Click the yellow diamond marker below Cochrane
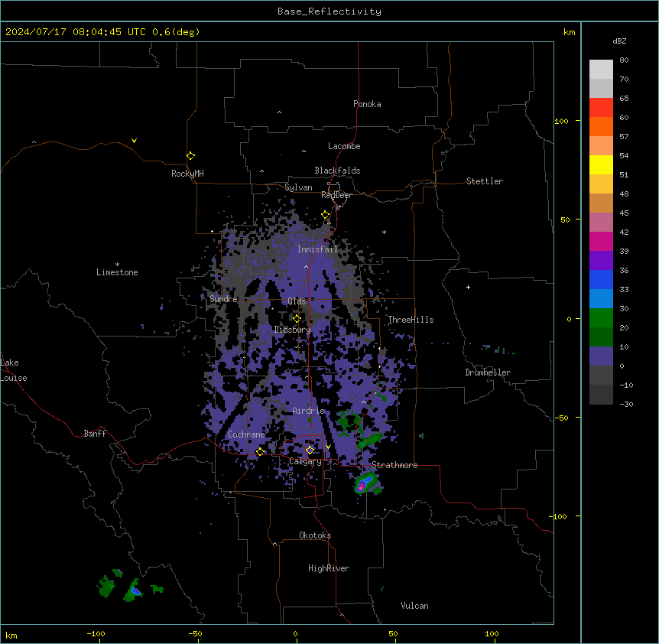Image resolution: width=659 pixels, height=644 pixels. (260, 452)
